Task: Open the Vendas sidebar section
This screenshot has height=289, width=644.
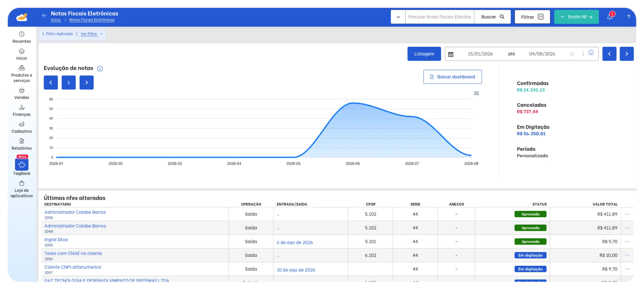Action: point(21,93)
